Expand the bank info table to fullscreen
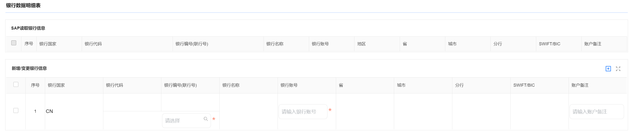The width and height of the screenshot is (644, 139). [618, 69]
